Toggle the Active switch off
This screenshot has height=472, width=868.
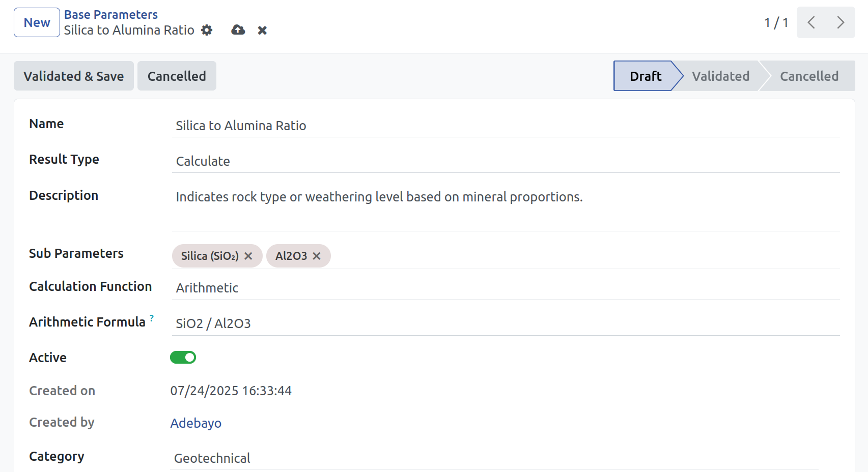point(183,358)
